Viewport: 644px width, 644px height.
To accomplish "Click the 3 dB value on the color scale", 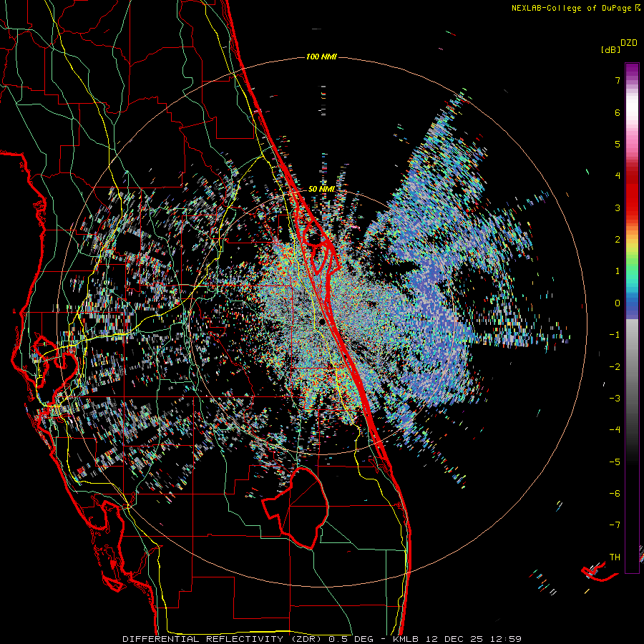I will click(618, 208).
